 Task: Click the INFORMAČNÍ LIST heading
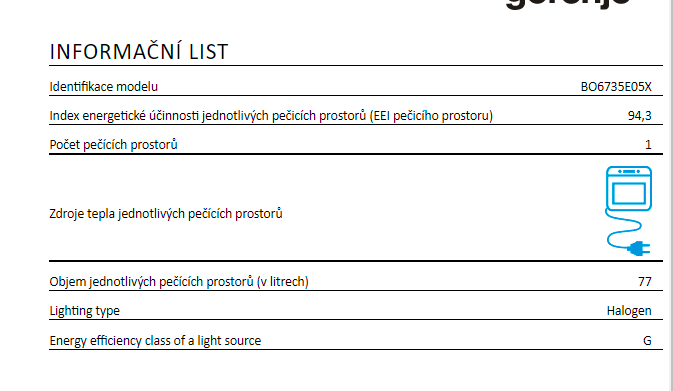[x=139, y=52]
